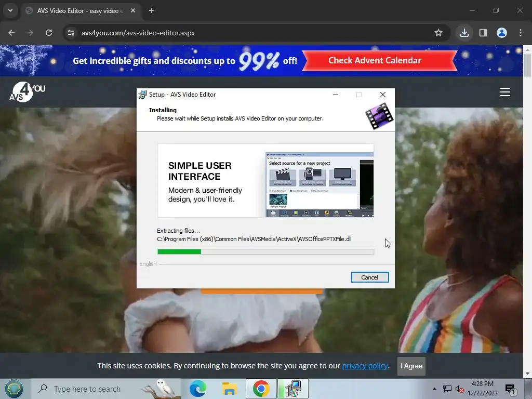Screen dimensions: 532x399
Task: Open the website hamburger menu
Action: pos(505,92)
